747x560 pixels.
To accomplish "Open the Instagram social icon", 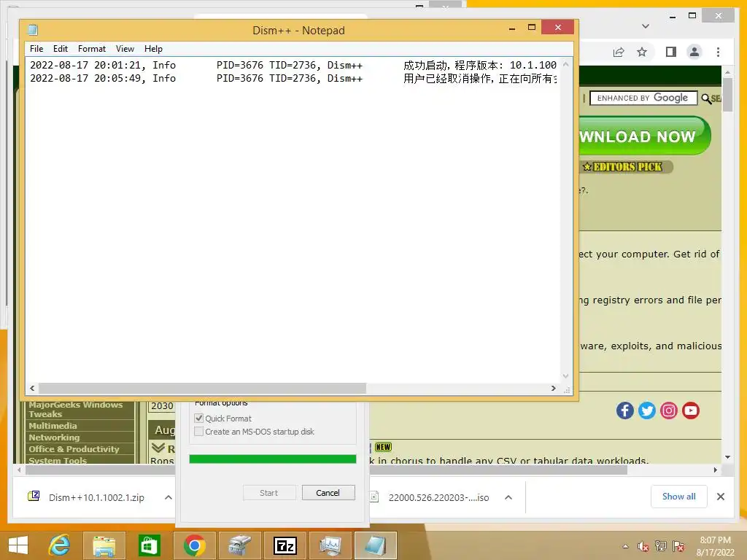I will point(669,411).
